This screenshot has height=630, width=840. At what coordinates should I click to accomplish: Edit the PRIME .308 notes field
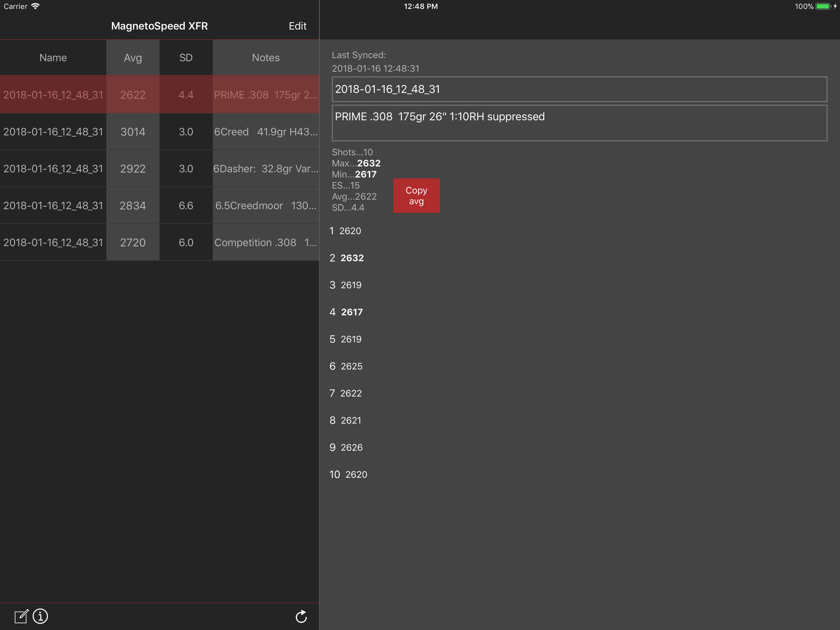coord(579,123)
